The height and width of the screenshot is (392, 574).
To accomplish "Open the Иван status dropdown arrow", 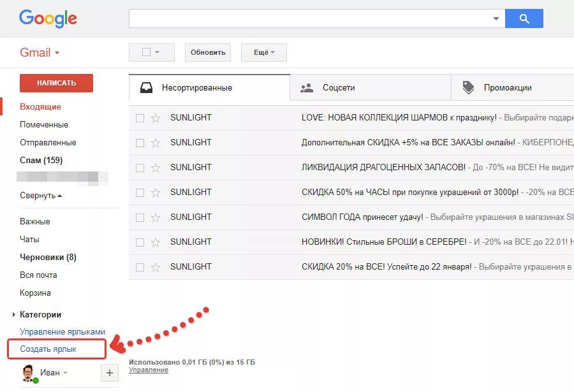I will [66, 373].
